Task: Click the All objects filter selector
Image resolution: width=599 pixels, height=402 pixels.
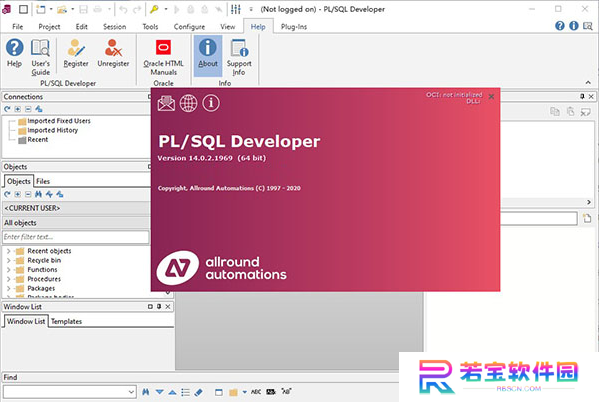Action: 76,223
